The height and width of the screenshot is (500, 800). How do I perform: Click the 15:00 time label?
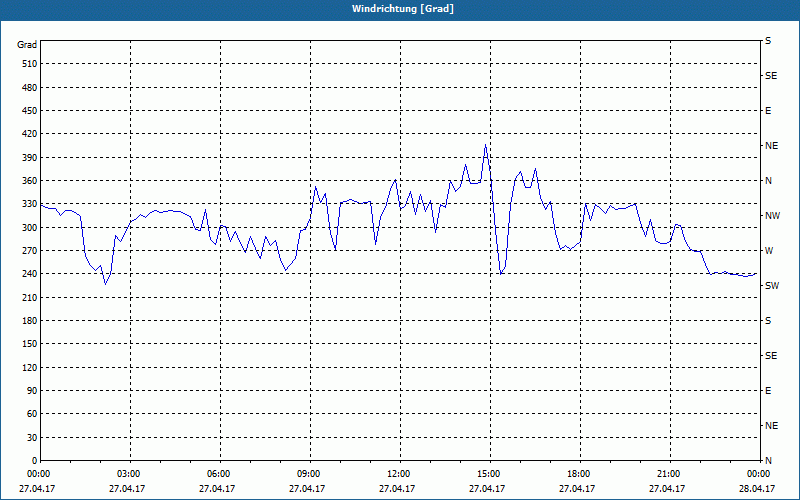[488, 473]
